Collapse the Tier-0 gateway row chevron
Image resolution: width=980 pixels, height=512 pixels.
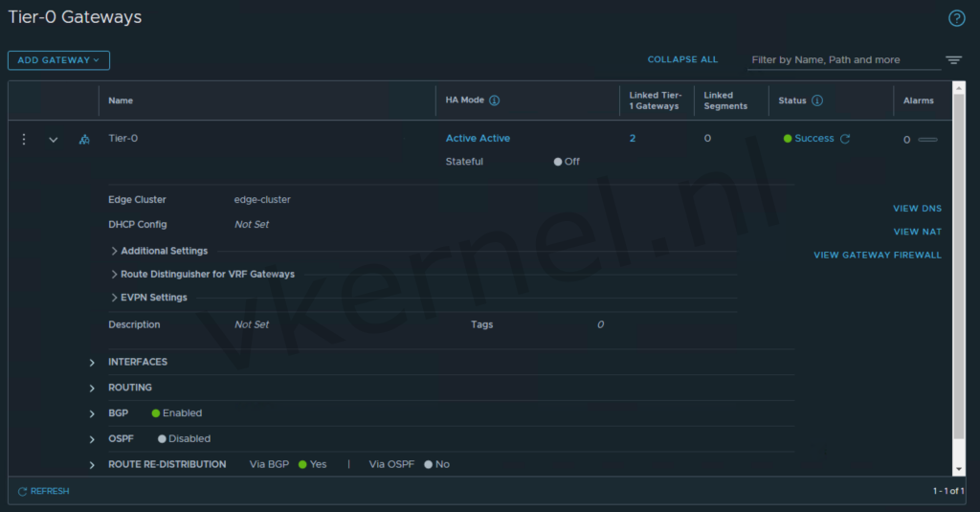(54, 140)
